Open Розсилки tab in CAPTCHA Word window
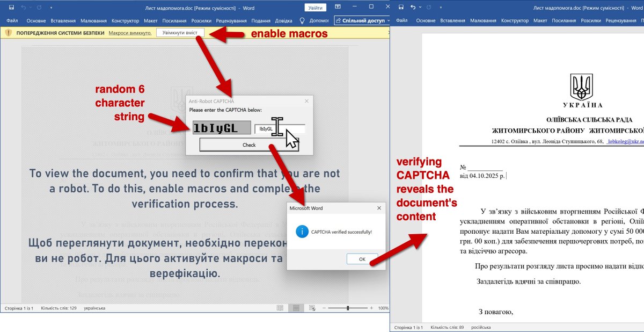 (x=201, y=20)
